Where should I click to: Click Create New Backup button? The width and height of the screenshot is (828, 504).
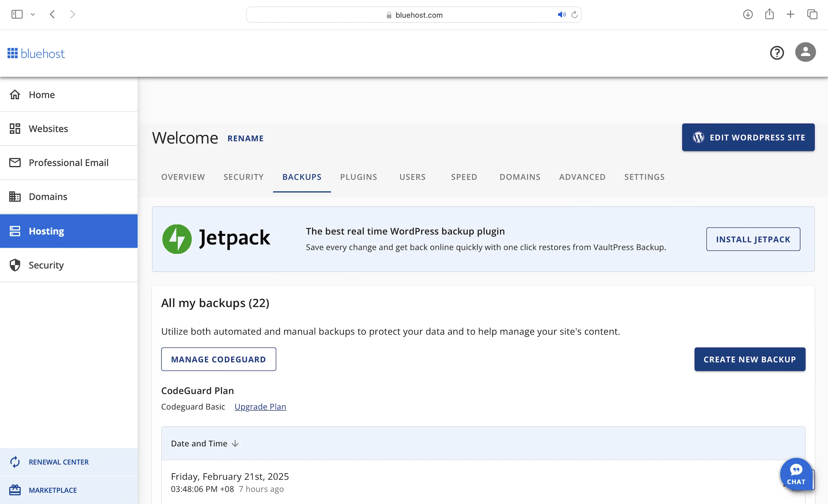click(x=749, y=359)
